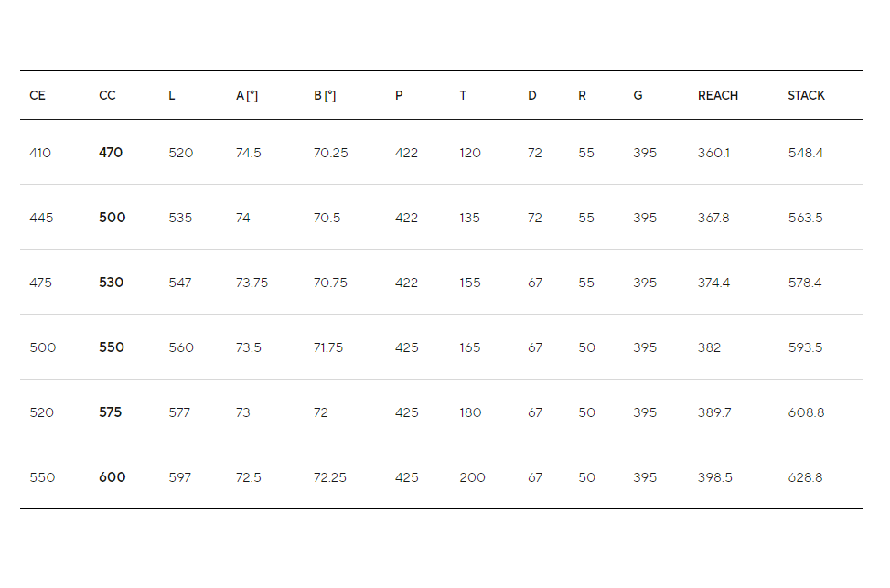Click the REACH column header
Viewport: 890px width, 588px height.
(x=717, y=95)
